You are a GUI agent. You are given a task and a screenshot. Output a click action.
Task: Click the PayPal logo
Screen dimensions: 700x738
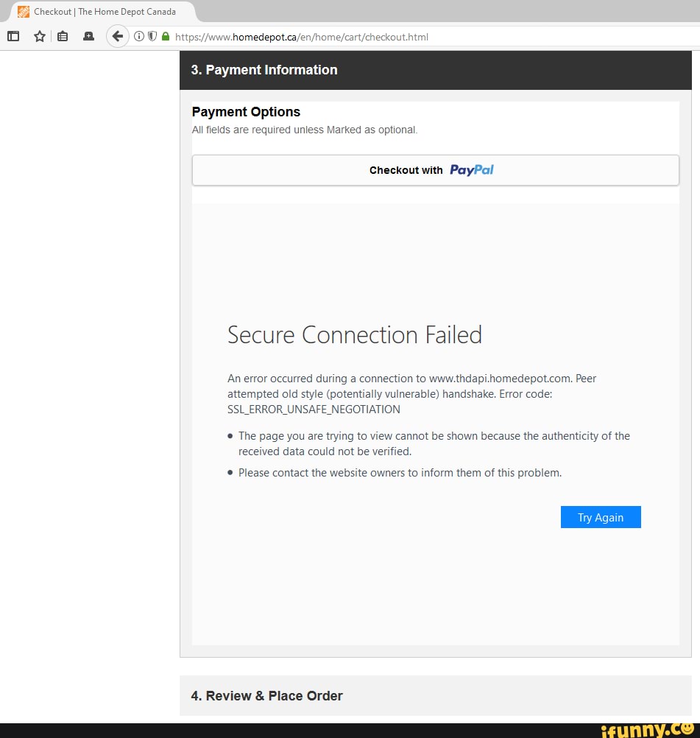(x=471, y=170)
